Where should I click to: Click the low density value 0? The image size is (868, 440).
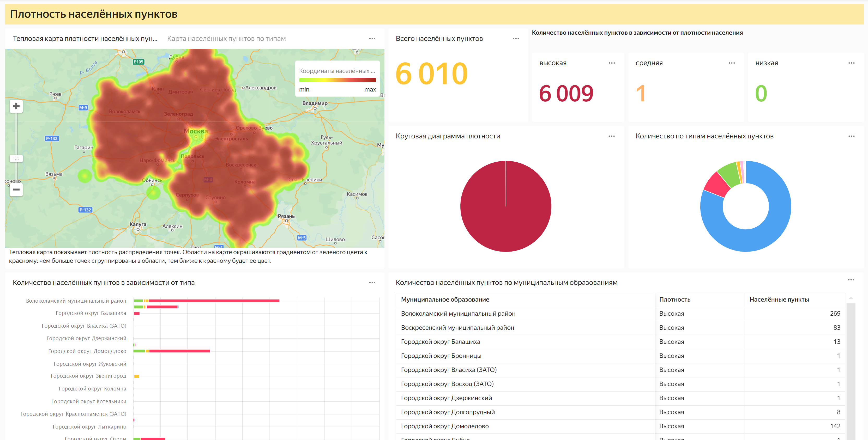point(761,94)
